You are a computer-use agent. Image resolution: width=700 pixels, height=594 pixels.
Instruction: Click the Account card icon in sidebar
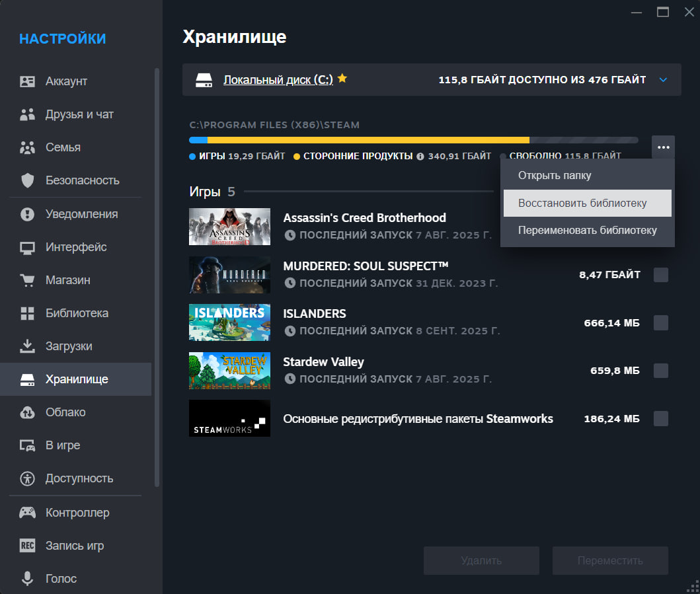[x=27, y=81]
